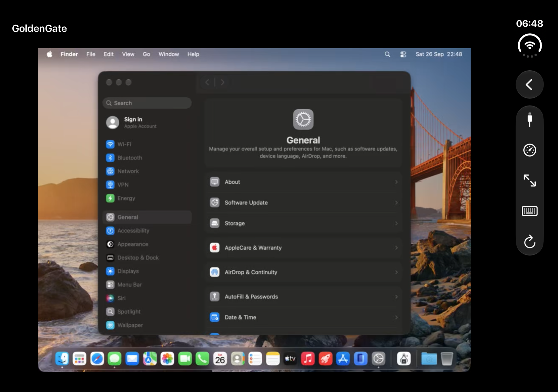558x392 pixels.
Task: Click the GoldenGate back arrow button
Action: [529, 85]
